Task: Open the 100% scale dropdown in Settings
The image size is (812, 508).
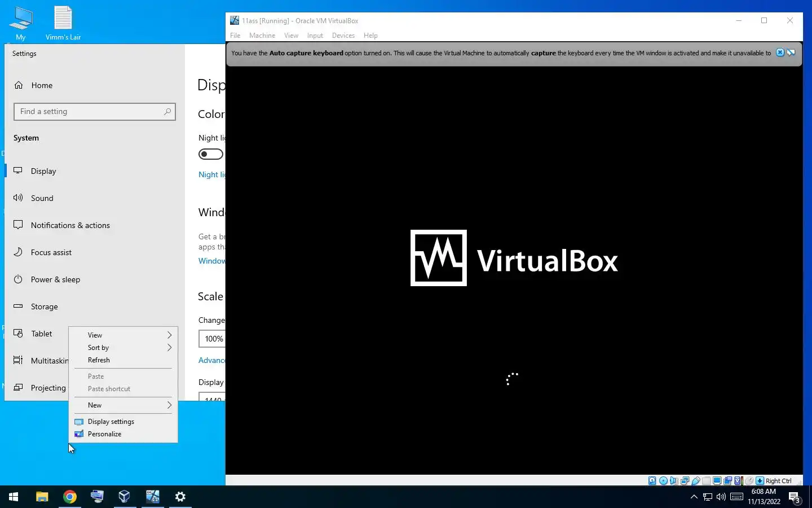Action: coord(212,339)
